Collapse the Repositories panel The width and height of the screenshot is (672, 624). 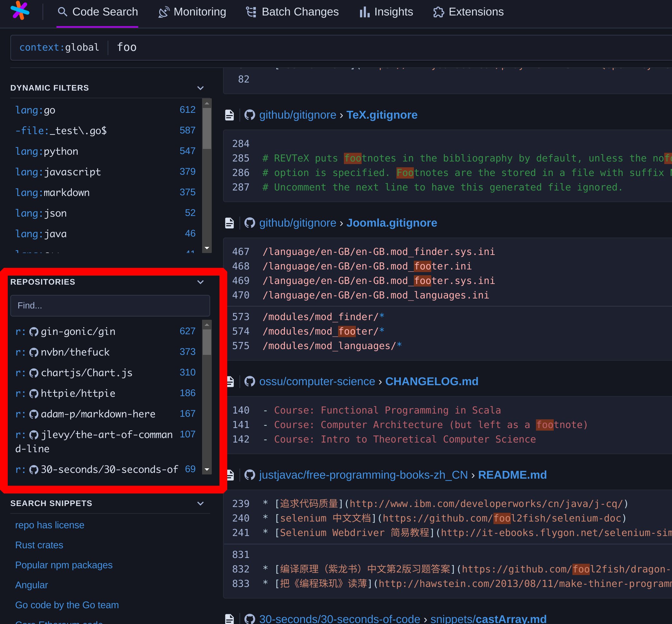200,282
